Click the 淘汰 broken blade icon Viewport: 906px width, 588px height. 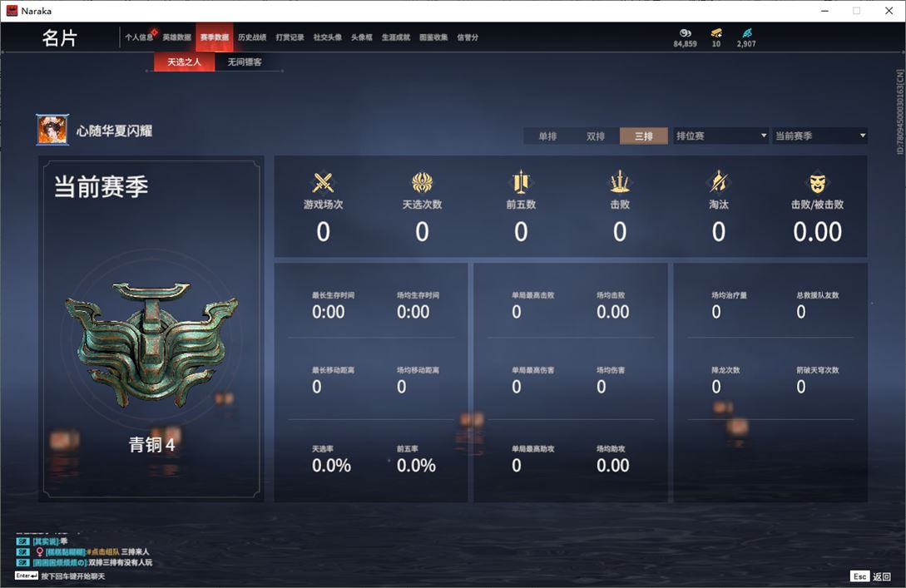pyautogui.click(x=718, y=182)
